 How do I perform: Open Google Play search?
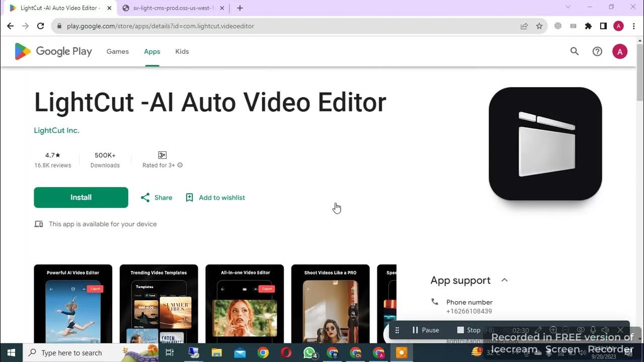click(575, 51)
